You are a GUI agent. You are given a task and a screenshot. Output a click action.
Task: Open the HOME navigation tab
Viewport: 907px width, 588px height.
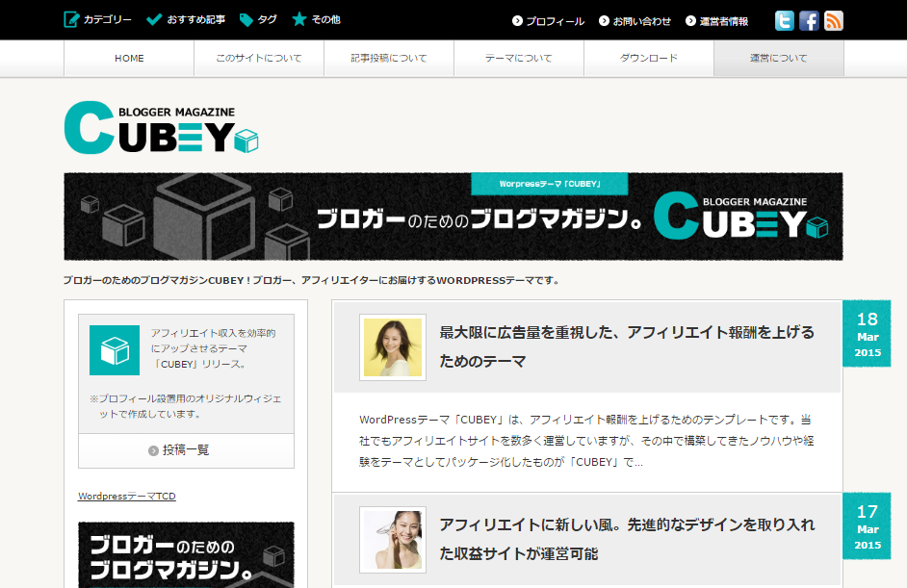[x=129, y=59]
